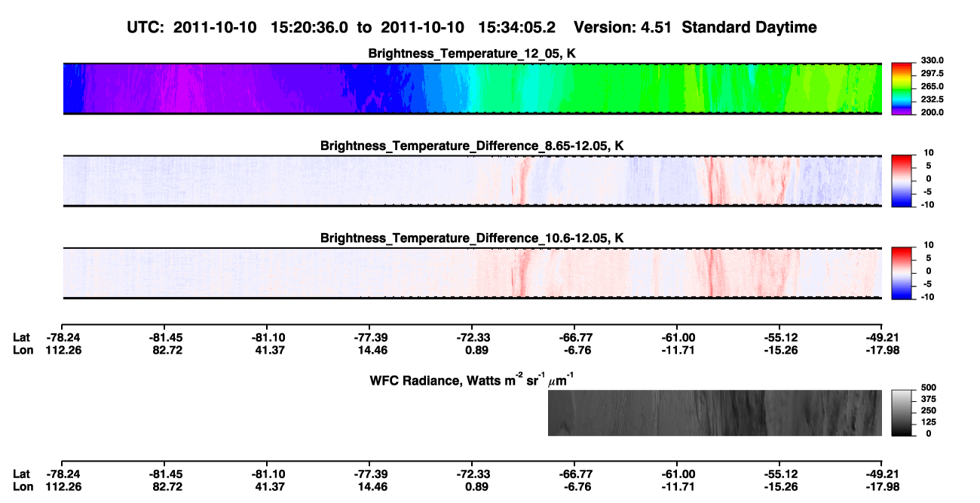
Task: Click the Brightness_Temperature_Difference_10.6-12.05 plot title
Action: (473, 238)
